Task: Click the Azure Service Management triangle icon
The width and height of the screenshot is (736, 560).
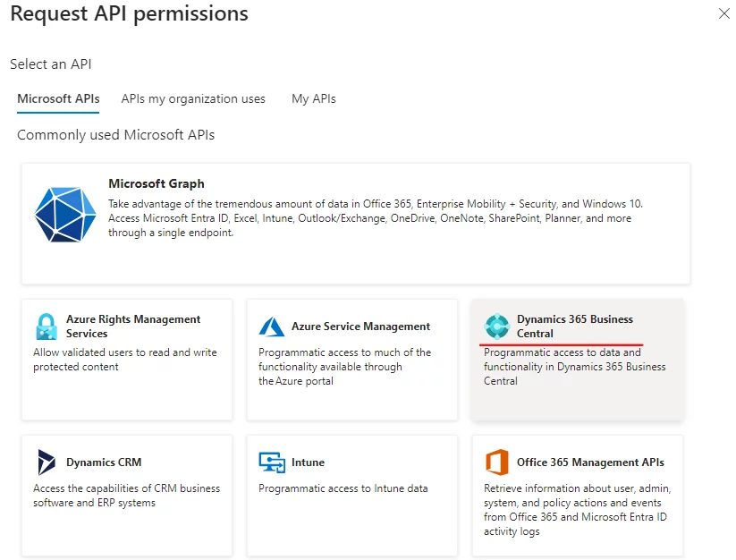Action: pyautogui.click(x=272, y=327)
